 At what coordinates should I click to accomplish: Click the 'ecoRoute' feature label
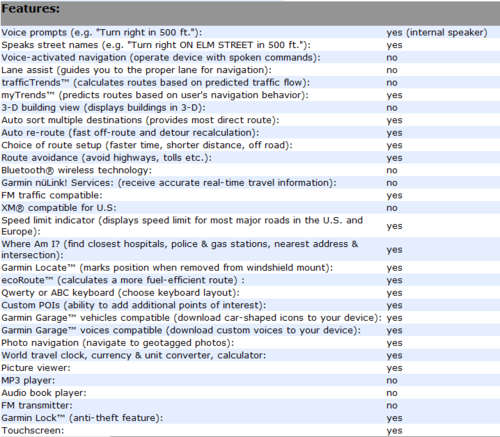[x=123, y=280]
